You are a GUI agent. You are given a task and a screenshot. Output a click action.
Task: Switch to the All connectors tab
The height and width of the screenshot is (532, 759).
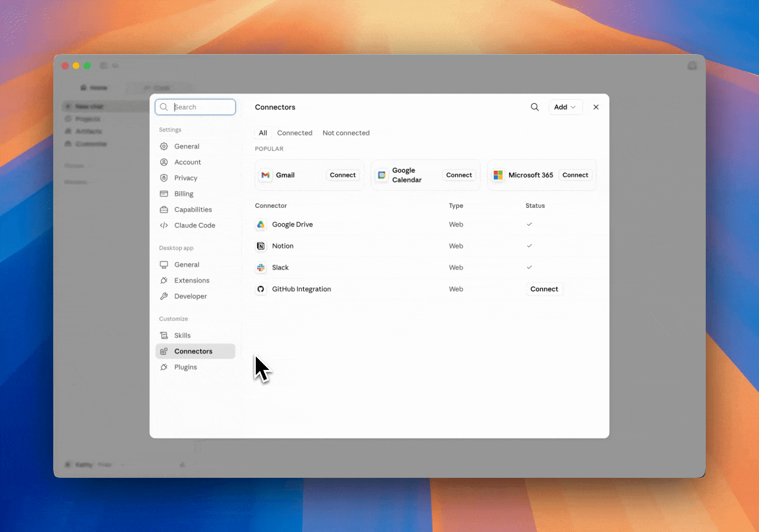point(263,133)
